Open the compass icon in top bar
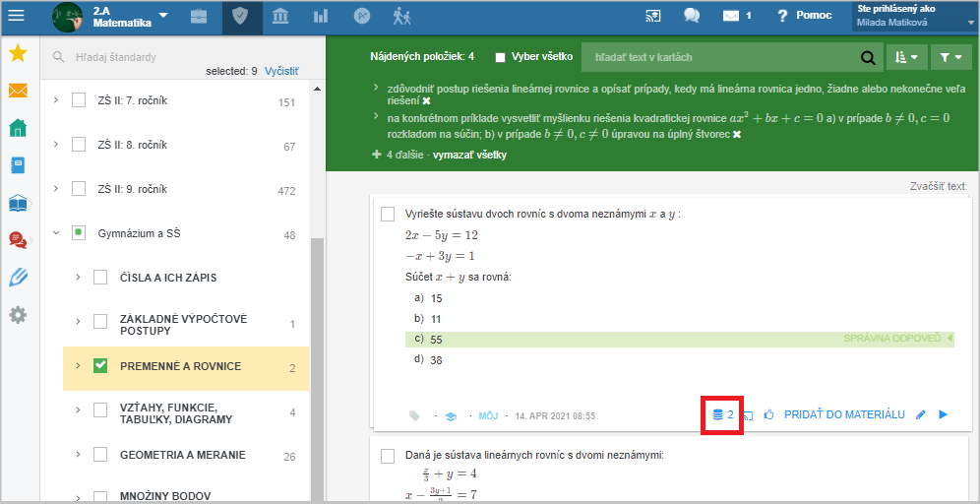 (362, 17)
